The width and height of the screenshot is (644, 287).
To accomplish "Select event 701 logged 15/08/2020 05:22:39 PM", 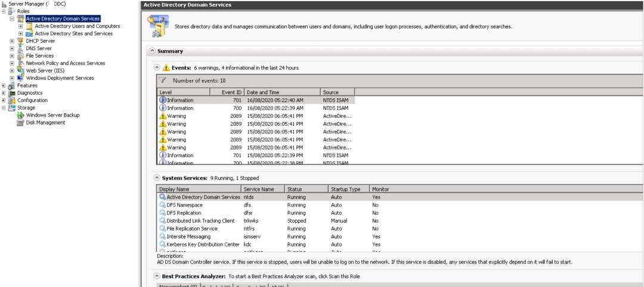I will [x=256, y=155].
